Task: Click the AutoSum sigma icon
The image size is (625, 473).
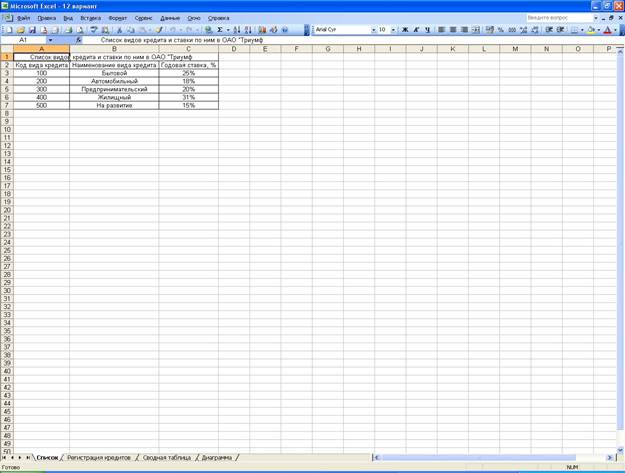Action: pyautogui.click(x=220, y=30)
